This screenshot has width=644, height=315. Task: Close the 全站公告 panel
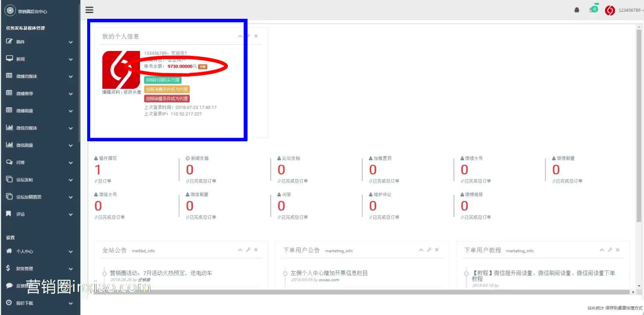(x=256, y=250)
